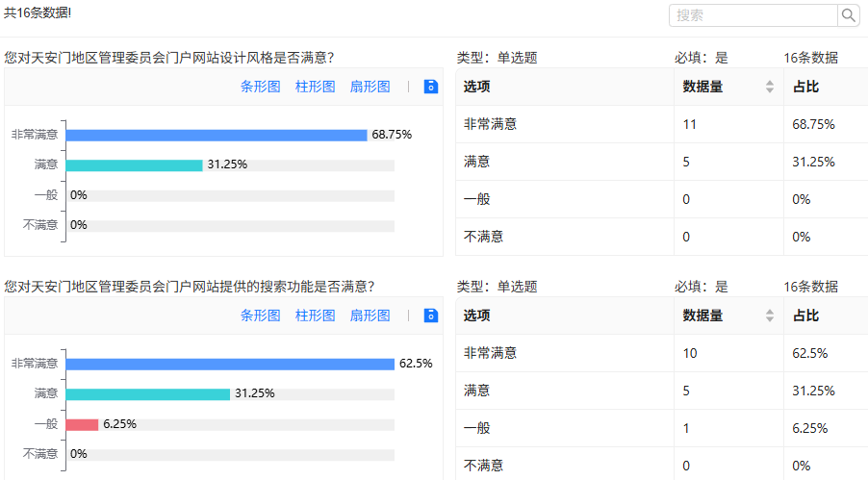Switch second chart to 条形图

pos(260,316)
